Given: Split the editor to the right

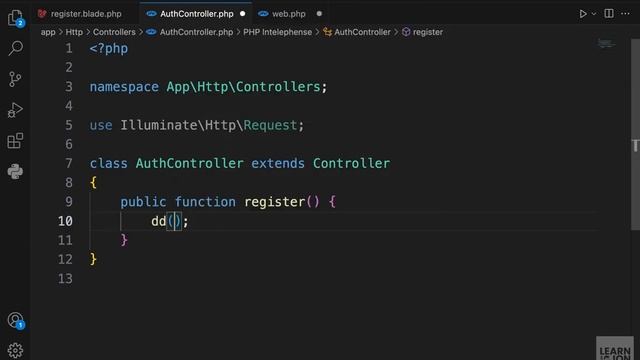Looking at the screenshot, I should pos(609,13).
